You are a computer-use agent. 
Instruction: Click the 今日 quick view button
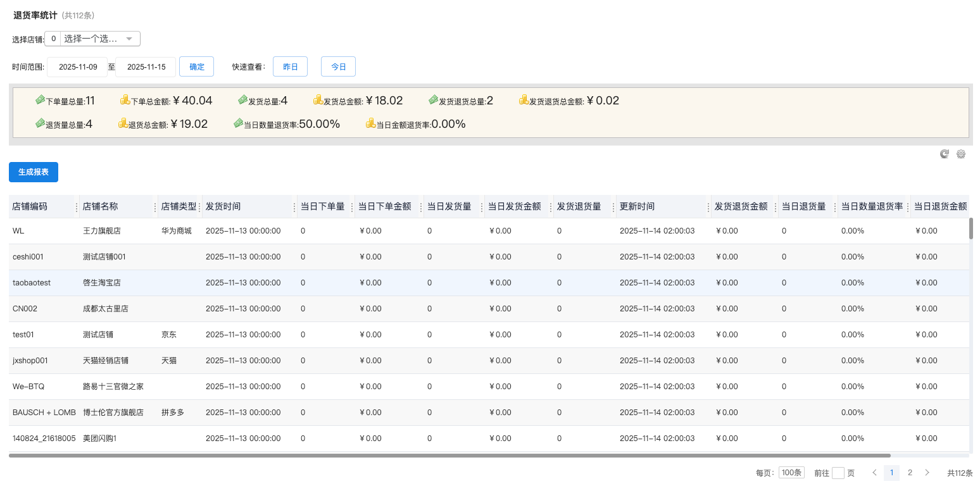(x=338, y=66)
